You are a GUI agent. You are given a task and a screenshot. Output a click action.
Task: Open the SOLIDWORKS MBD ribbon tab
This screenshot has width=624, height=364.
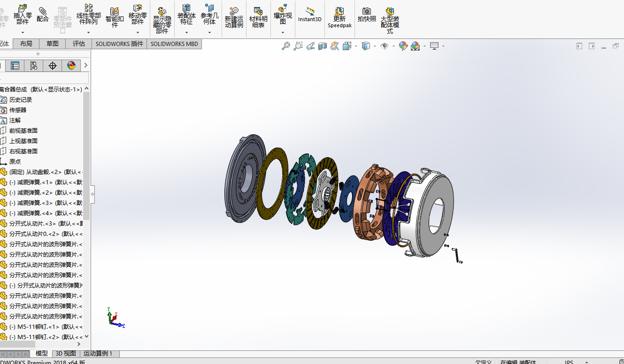pyautogui.click(x=174, y=44)
